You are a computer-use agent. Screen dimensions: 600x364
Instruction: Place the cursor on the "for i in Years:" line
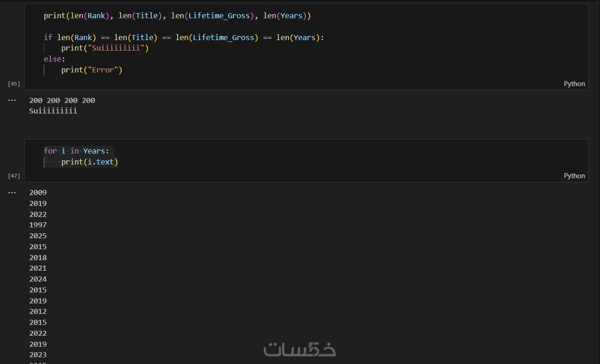(x=77, y=151)
